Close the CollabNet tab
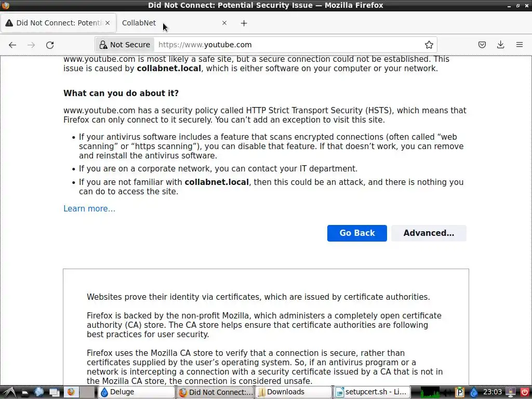Viewport: 532px width, 399px height. coord(224,23)
